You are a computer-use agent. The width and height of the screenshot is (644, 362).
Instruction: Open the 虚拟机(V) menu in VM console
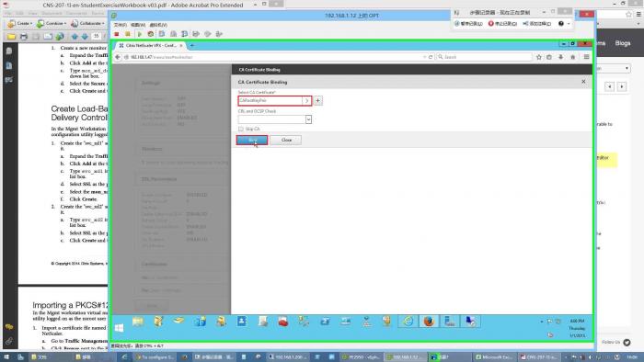pyautogui.click(x=157, y=25)
